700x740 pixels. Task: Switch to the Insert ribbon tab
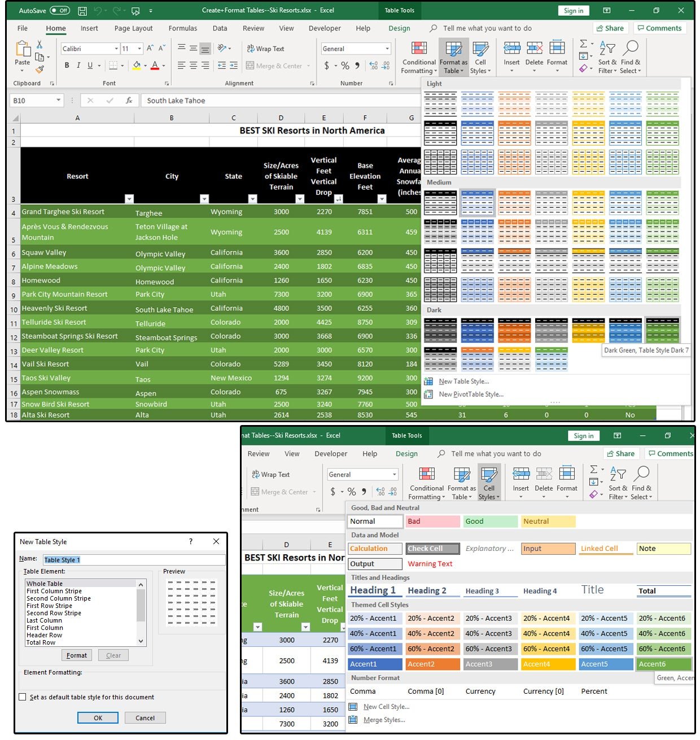(89, 28)
